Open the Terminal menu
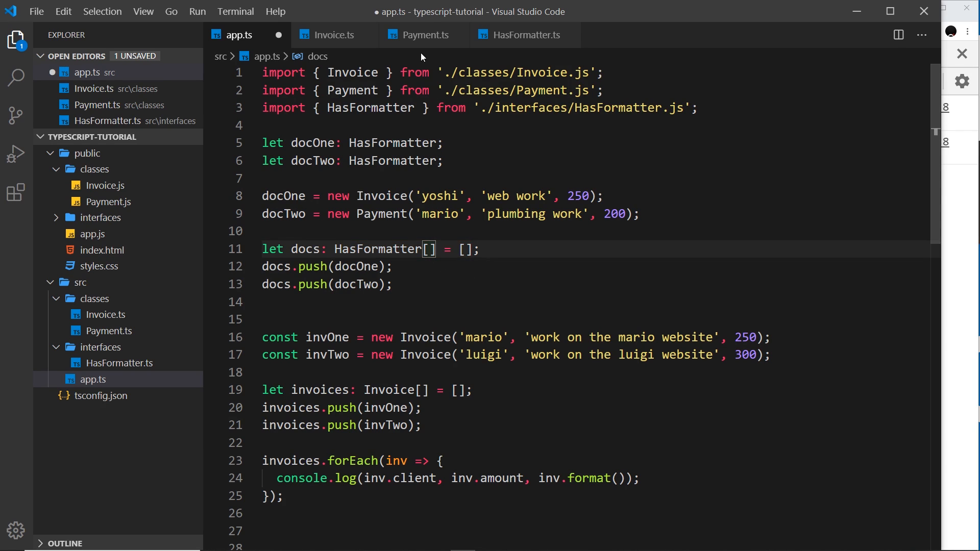Screen dimensions: 980x551 click(235, 11)
